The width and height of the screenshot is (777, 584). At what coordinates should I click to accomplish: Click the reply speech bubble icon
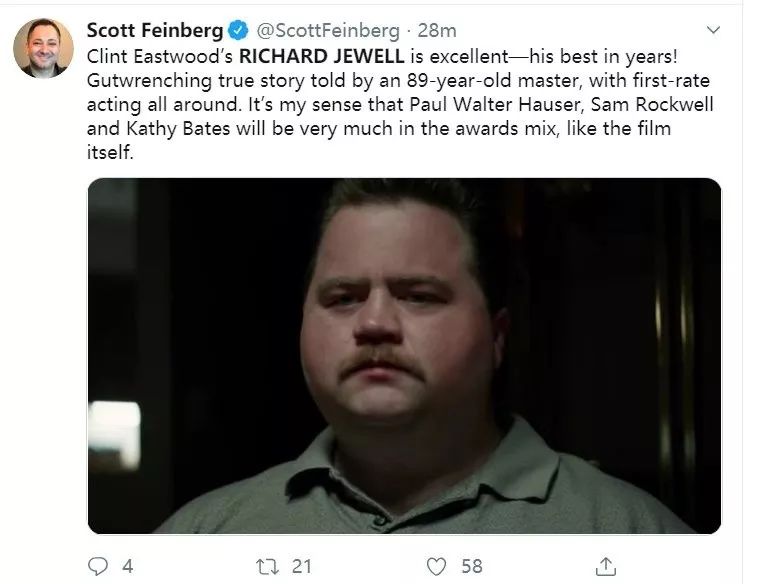coord(97,566)
